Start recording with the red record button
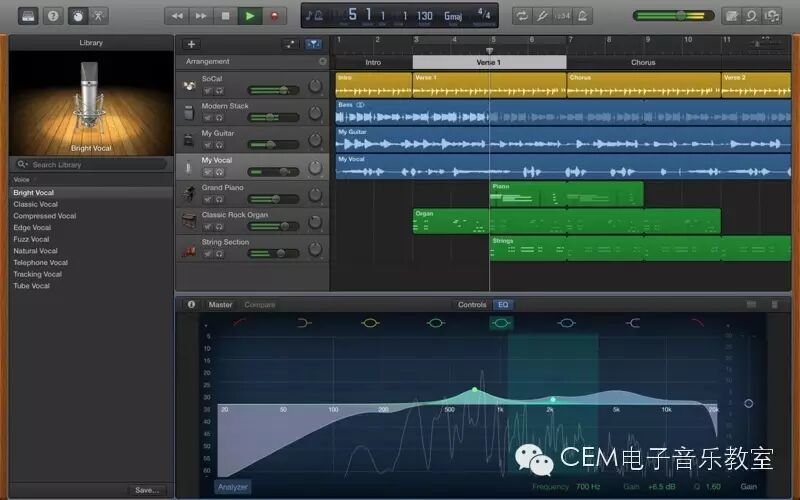Viewport: 800px width, 500px height. (274, 16)
